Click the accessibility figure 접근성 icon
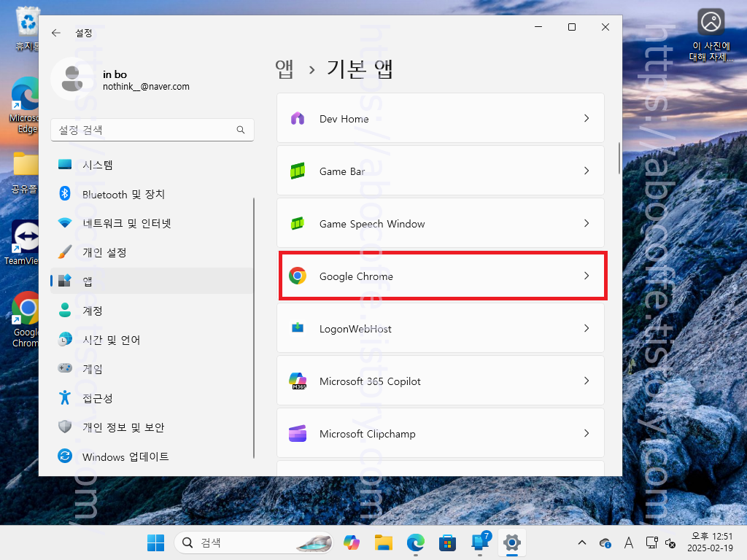The image size is (747, 560). (x=65, y=397)
